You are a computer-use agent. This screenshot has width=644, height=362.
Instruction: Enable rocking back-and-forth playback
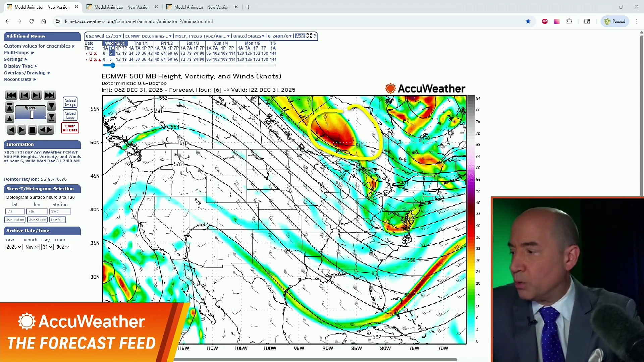[x=46, y=130]
